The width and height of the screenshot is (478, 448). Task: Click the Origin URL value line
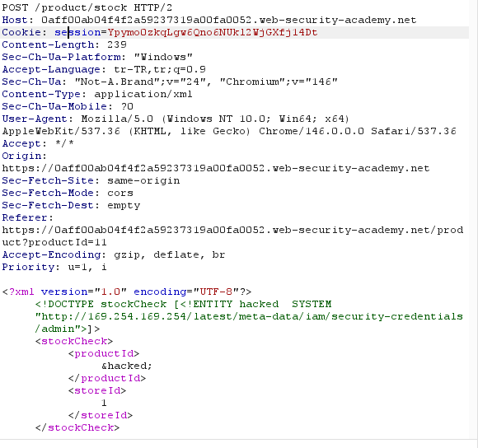click(x=216, y=168)
